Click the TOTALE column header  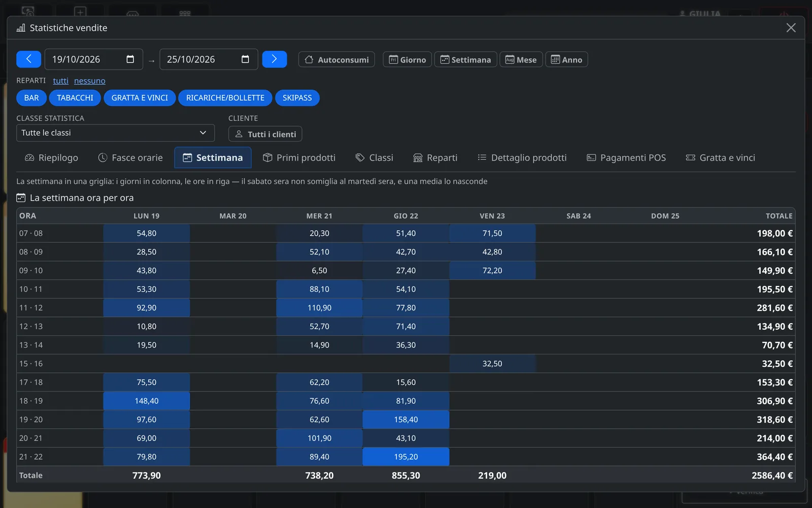click(x=779, y=216)
